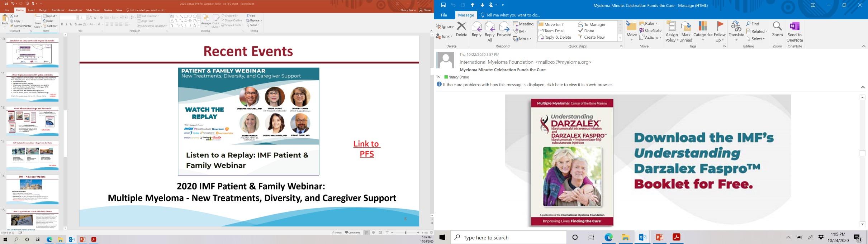Select 'Team Email' quick step
The width and height of the screenshot is (868, 244).
(552, 31)
